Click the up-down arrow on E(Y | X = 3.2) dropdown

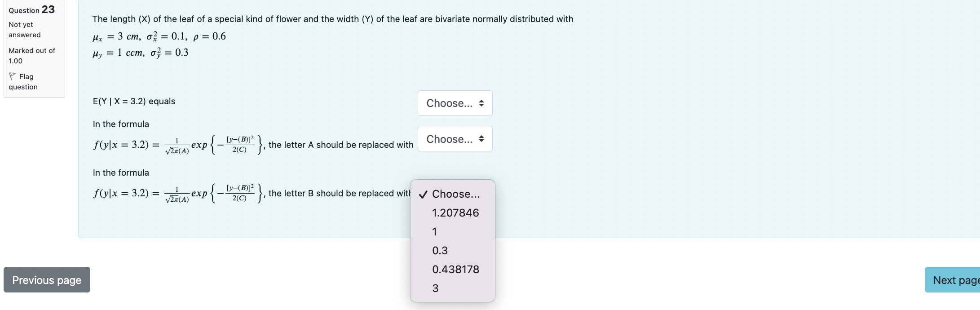tap(481, 103)
